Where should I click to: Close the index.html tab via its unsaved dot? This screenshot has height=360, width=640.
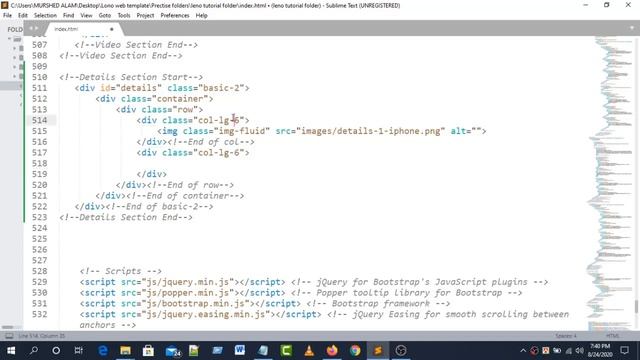click(111, 29)
